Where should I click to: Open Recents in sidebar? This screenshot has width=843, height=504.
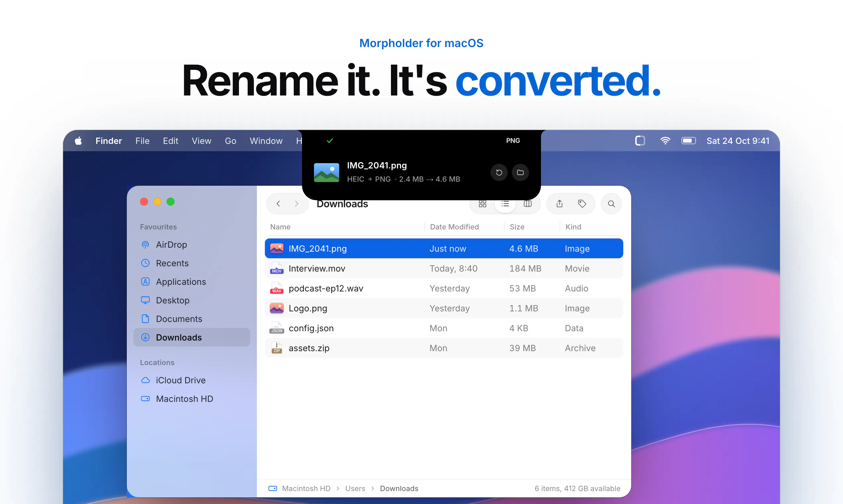[x=192, y=263]
